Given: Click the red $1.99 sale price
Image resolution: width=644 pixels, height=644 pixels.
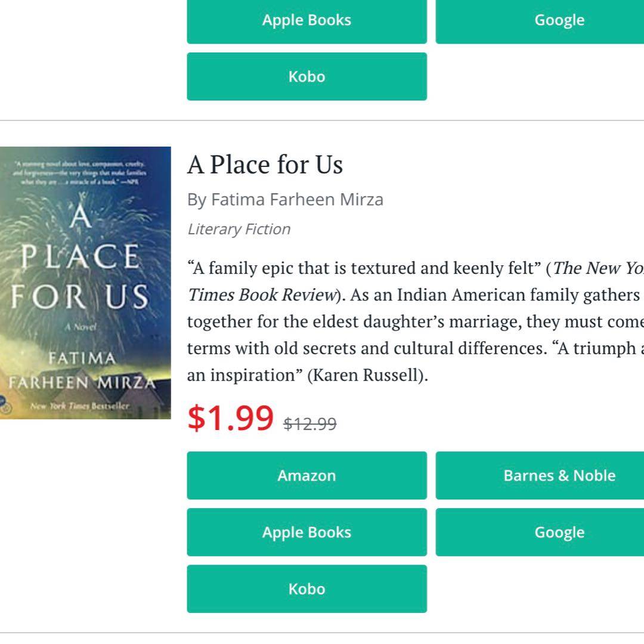Looking at the screenshot, I should pyautogui.click(x=230, y=418).
